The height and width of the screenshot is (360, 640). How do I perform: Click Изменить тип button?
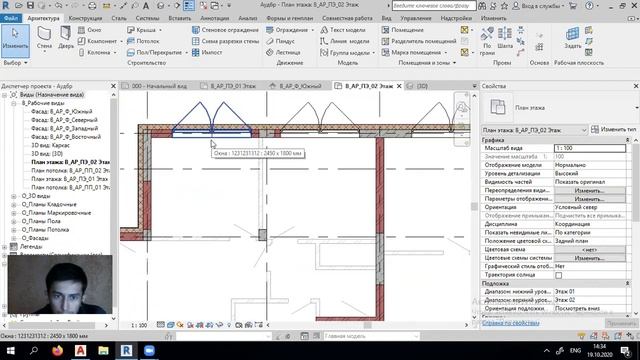614,129
